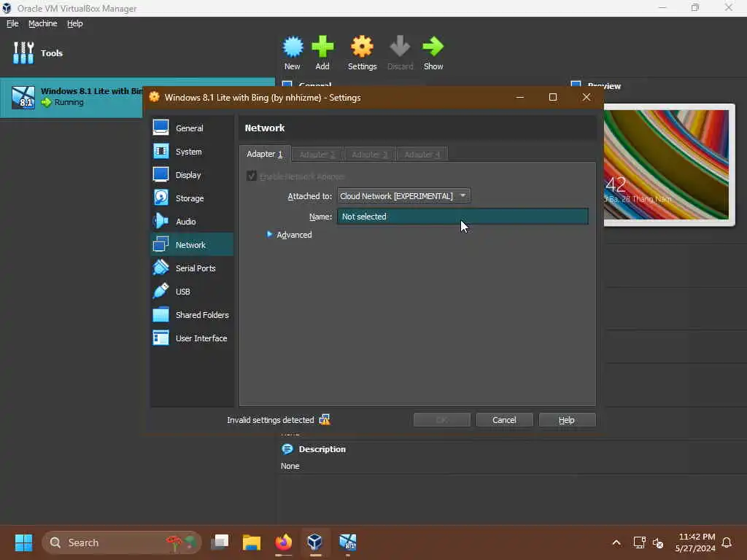Open the USB settings category

(192, 292)
